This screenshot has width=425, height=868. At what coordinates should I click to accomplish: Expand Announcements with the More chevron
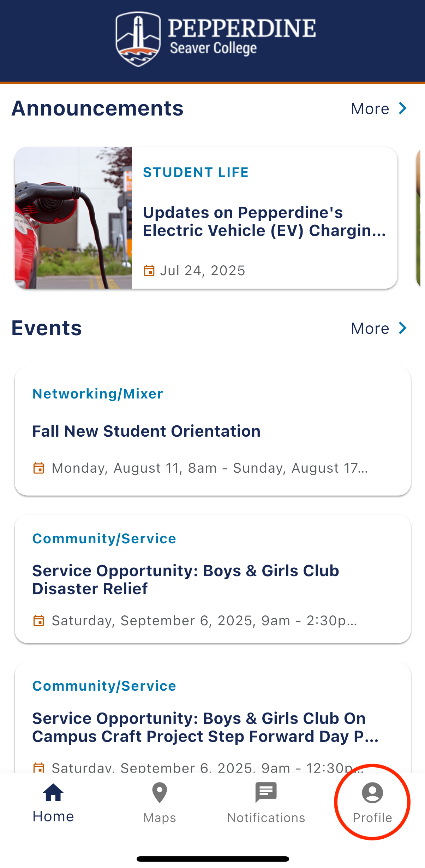tap(403, 108)
